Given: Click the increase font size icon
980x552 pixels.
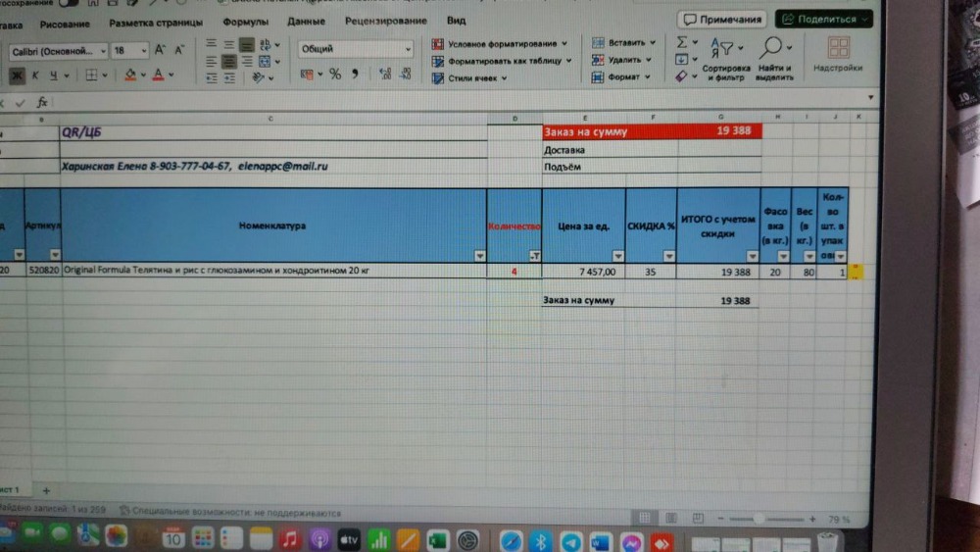Looking at the screenshot, I should pyautogui.click(x=160, y=49).
